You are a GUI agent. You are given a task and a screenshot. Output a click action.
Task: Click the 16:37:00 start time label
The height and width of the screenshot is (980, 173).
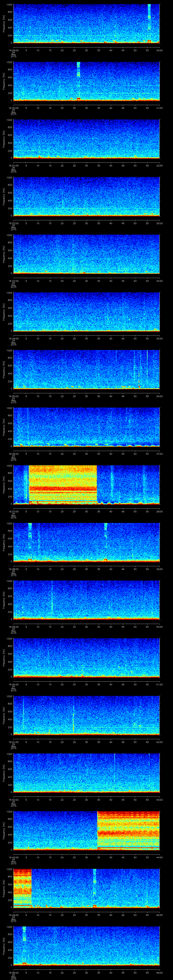pos(13,511)
